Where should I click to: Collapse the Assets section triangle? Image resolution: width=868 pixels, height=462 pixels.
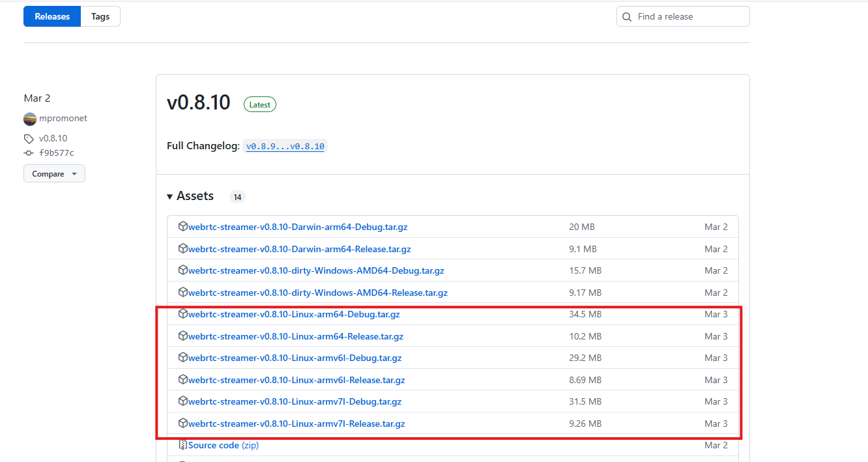pos(170,196)
